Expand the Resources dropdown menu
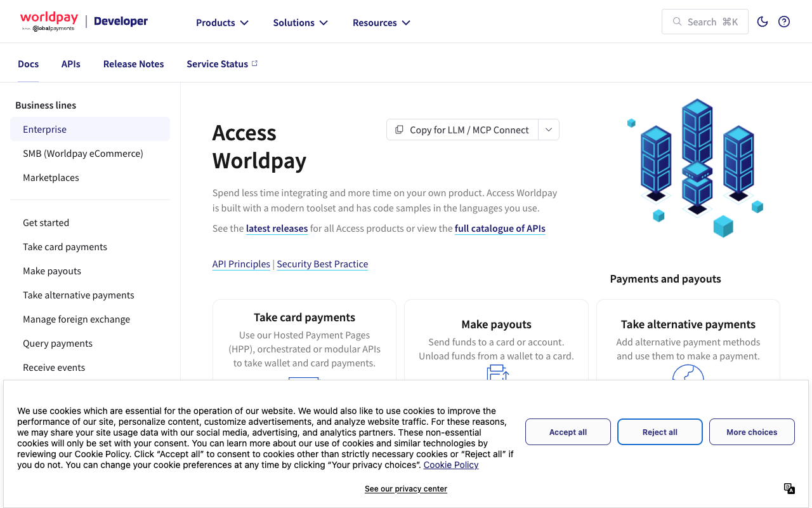 (381, 22)
